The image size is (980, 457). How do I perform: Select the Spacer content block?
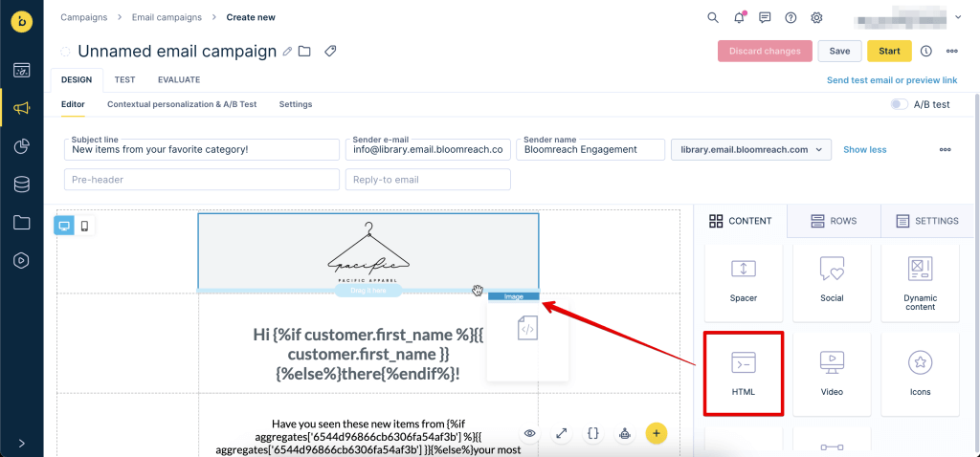pos(744,280)
